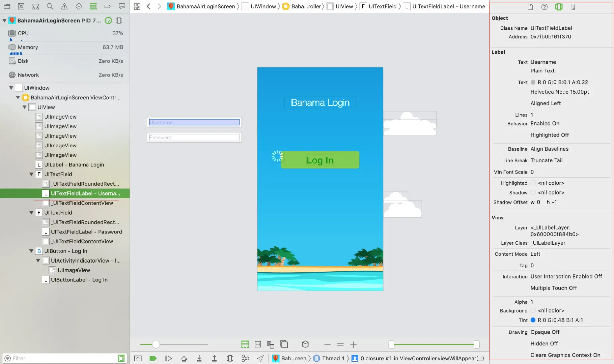Select the Password text field on canvas
614x364 pixels.
[194, 137]
